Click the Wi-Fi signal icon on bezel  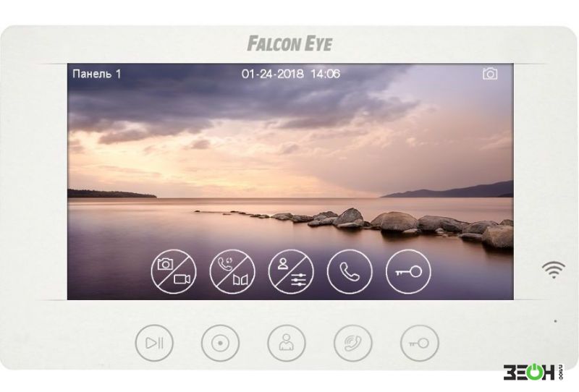pyautogui.click(x=554, y=270)
